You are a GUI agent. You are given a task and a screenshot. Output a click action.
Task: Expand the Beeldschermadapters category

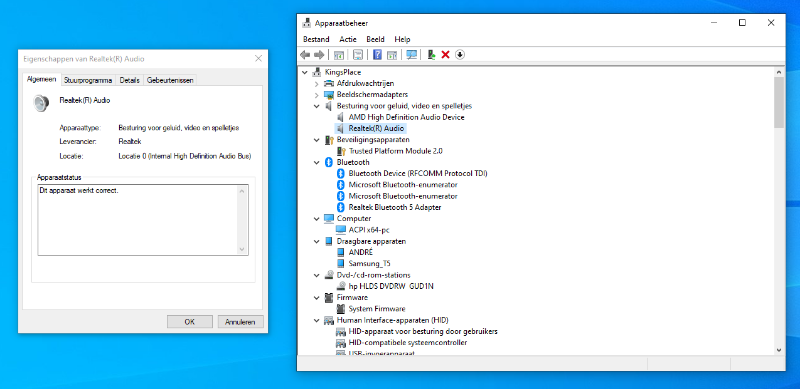coord(317,94)
